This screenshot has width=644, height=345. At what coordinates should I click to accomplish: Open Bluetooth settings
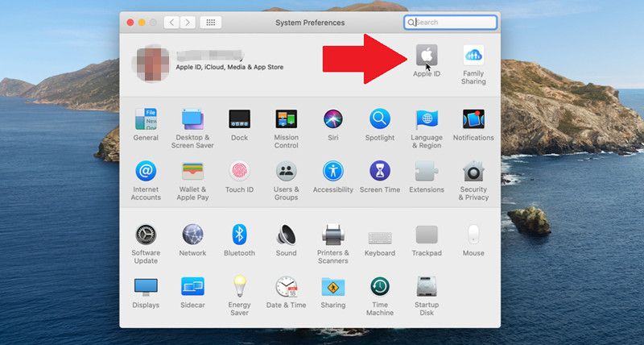239,235
